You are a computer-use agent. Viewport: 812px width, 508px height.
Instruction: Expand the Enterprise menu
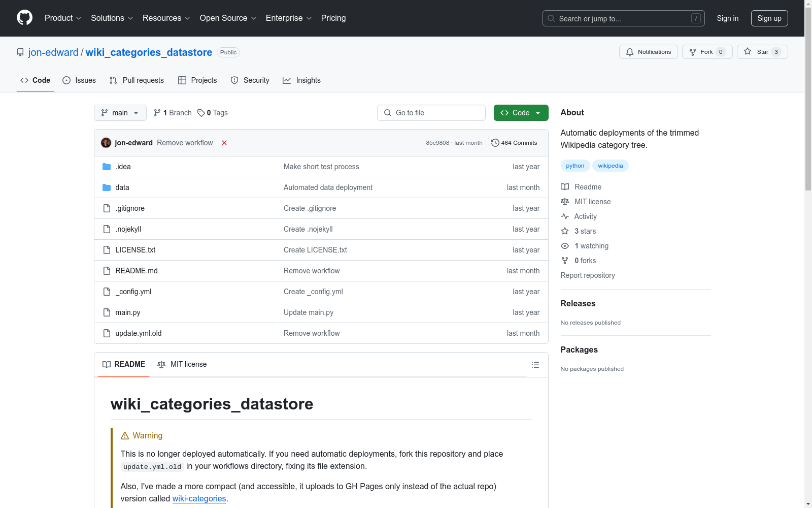pos(289,18)
